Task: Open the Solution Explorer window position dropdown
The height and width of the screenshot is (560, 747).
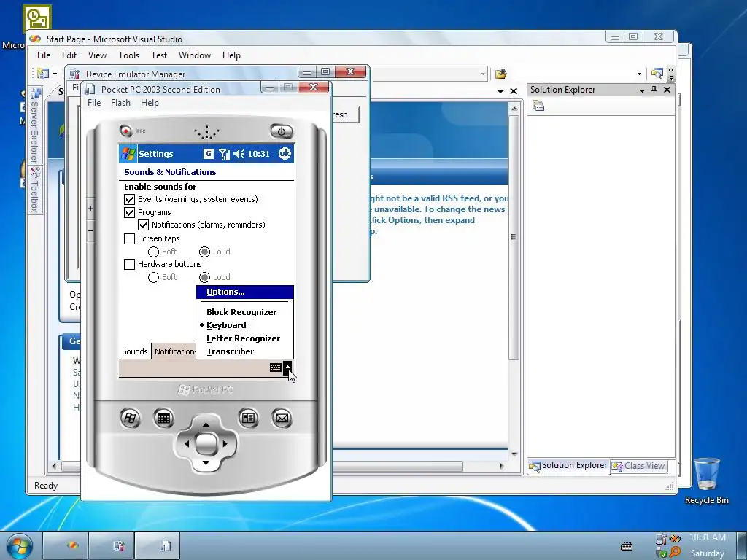Action: [642, 90]
